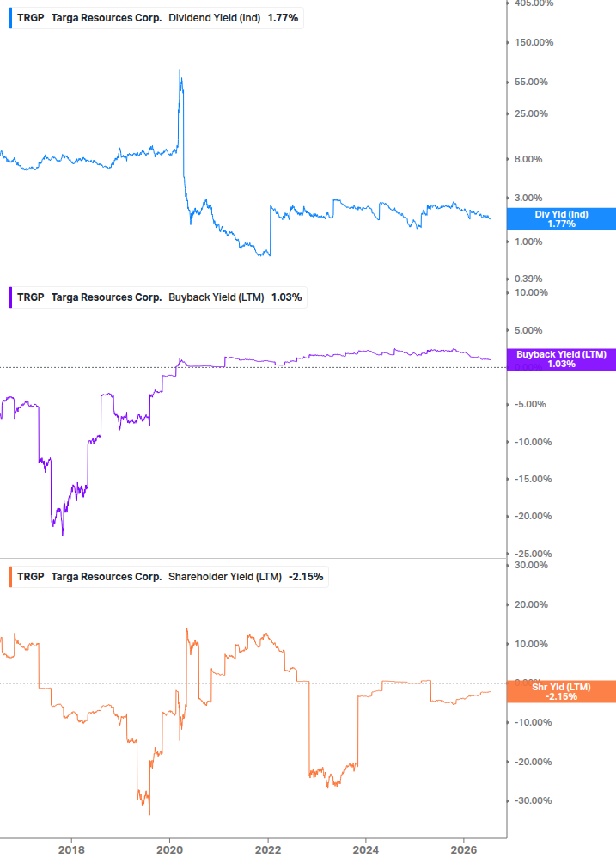Image resolution: width=616 pixels, height=864 pixels.
Task: Click the 3.00% tick on dividend axis
Action: point(528,198)
